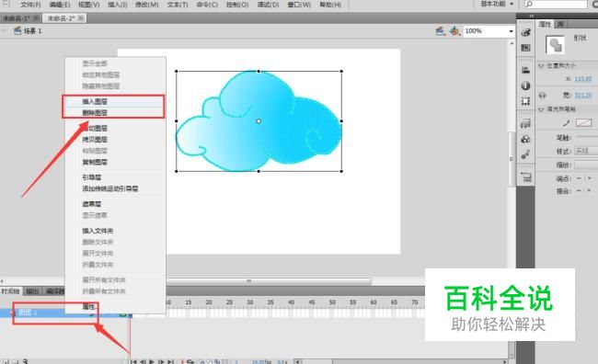Screen dimensions: 598x364
Task: Play the timeline animation
Action: pyautogui.click(x=152, y=361)
